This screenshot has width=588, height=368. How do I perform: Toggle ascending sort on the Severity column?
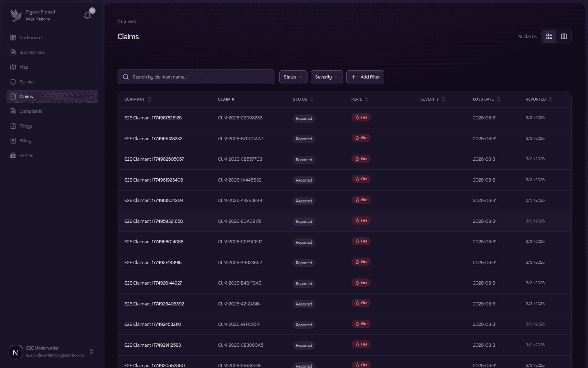pos(443,99)
